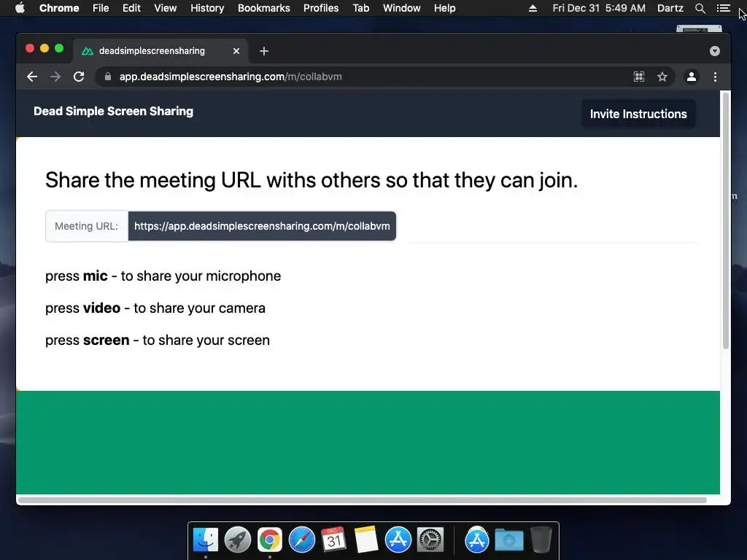
Task: Open the App Store icon beside Downloads folder
Action: [477, 540]
